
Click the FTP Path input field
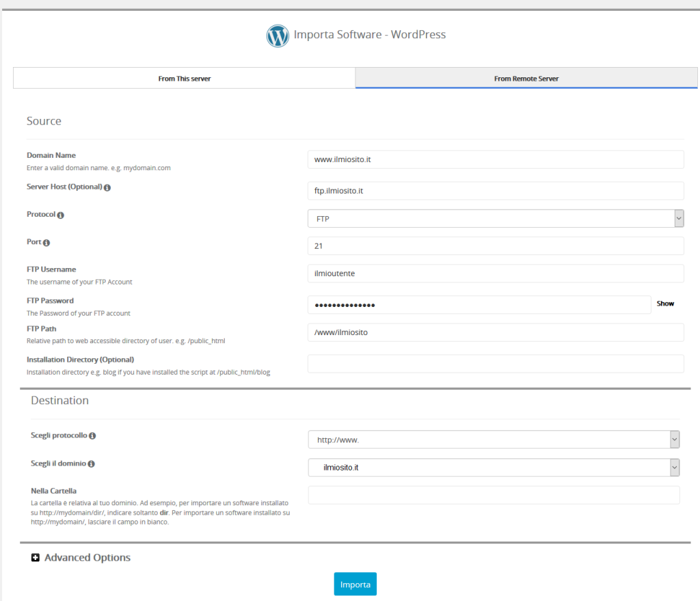point(496,332)
